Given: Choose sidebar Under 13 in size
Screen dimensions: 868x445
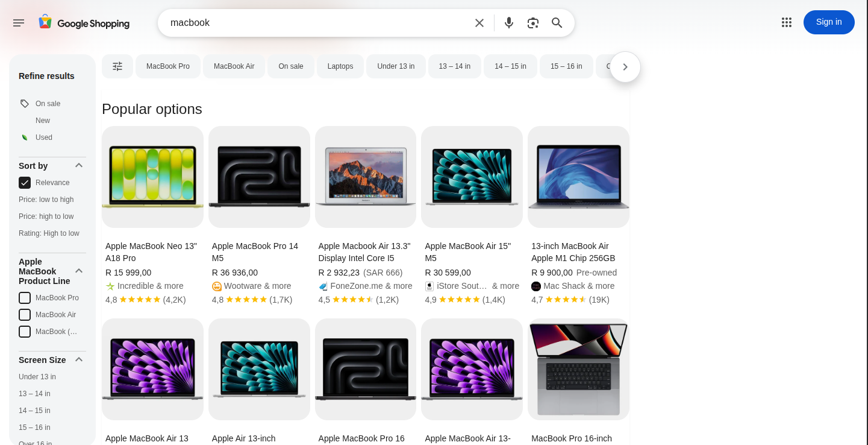Looking at the screenshot, I should tap(37, 377).
